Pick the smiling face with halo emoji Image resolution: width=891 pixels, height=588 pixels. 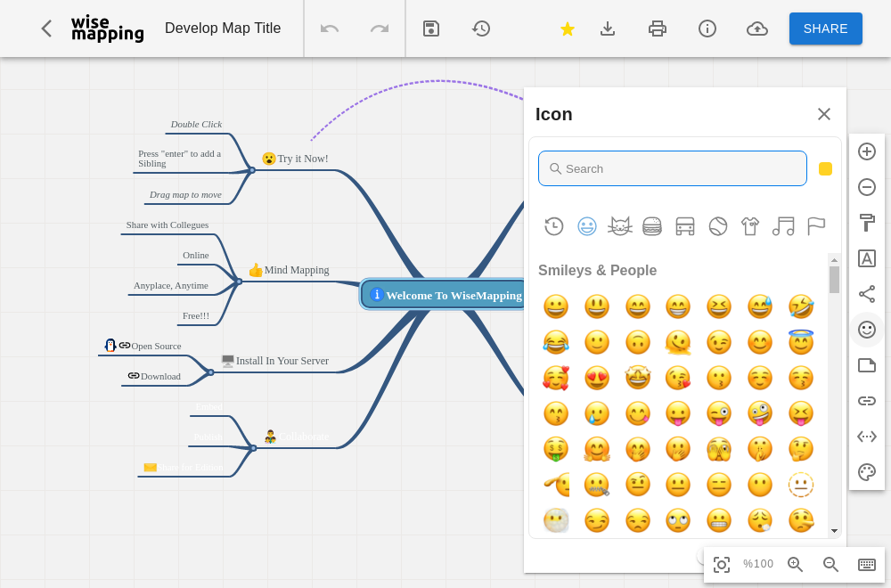(x=801, y=343)
